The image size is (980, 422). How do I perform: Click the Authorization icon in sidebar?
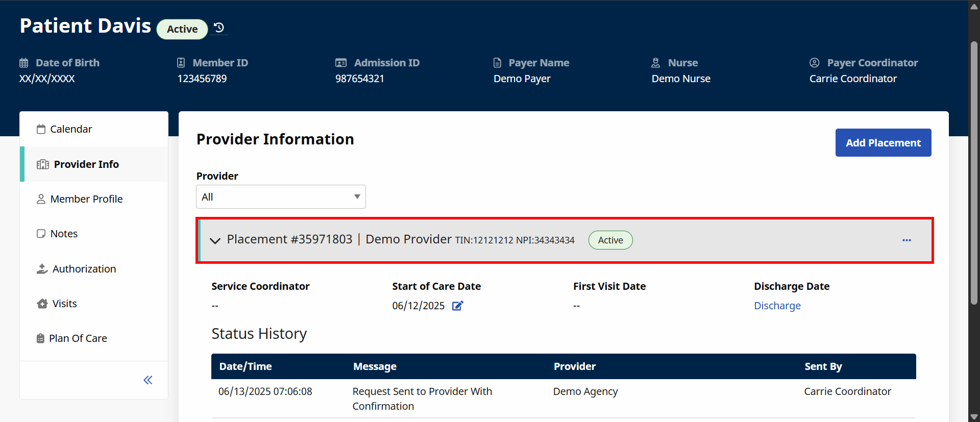(x=42, y=269)
